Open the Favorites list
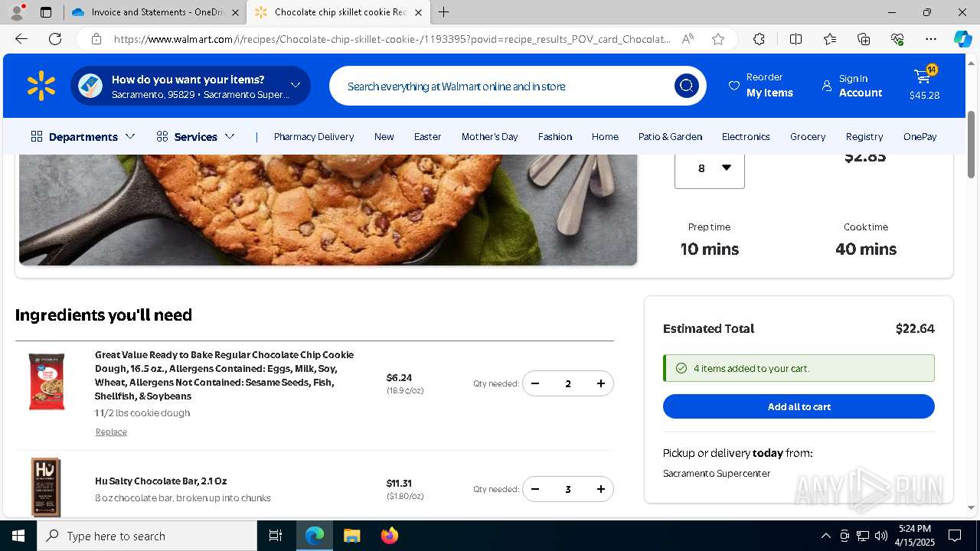This screenshot has height=551, width=980. tap(830, 39)
